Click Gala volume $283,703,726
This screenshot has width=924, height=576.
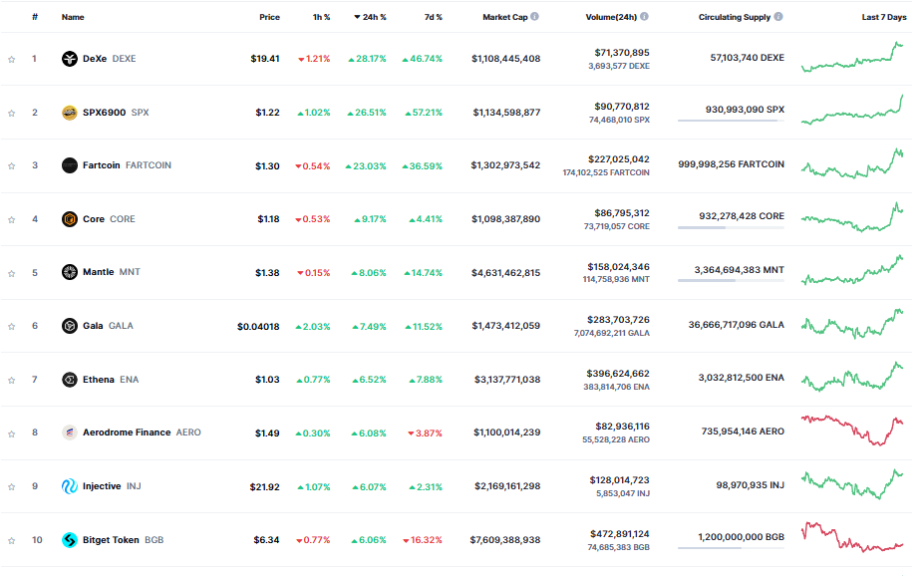(618, 320)
